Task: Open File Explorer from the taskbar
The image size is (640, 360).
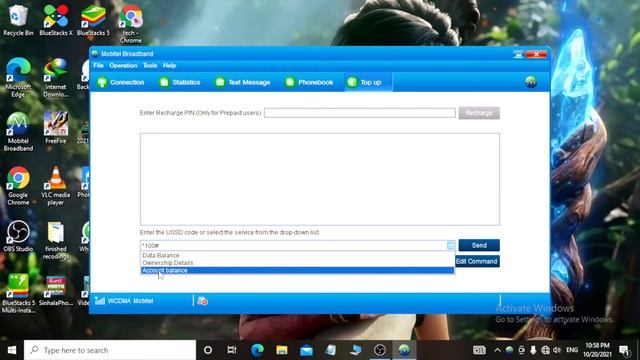Action: tap(282, 350)
